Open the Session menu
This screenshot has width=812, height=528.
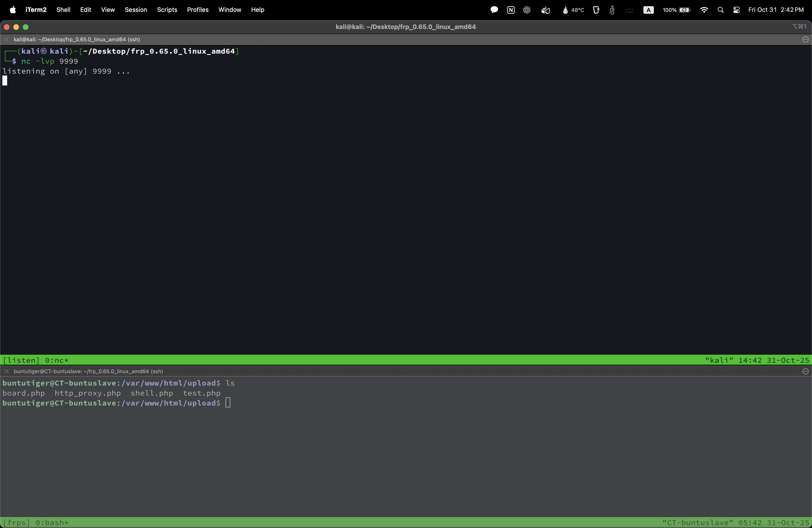pyautogui.click(x=136, y=10)
